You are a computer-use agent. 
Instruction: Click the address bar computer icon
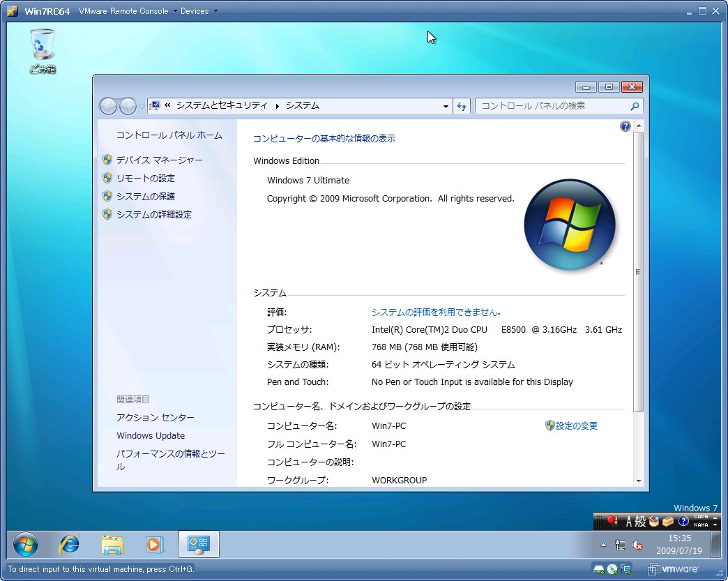[156, 105]
